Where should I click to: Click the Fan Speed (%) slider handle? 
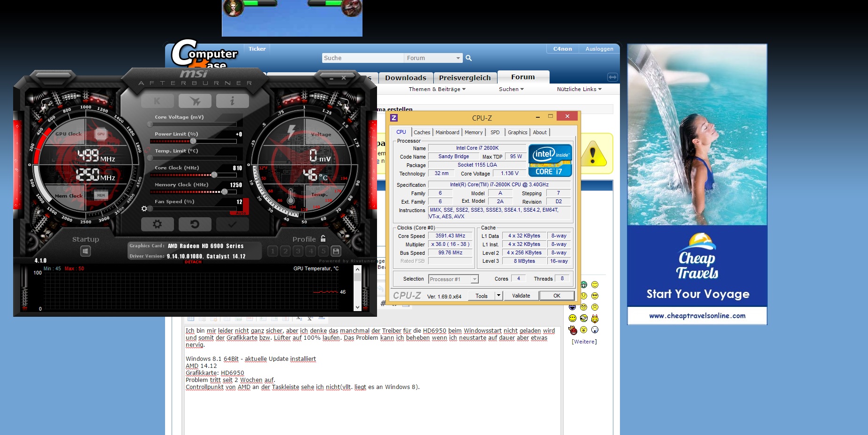151,208
